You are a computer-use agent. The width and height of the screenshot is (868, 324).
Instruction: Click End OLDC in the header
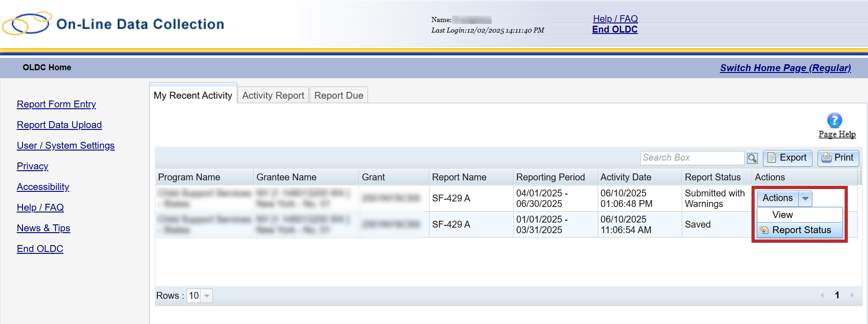615,29
